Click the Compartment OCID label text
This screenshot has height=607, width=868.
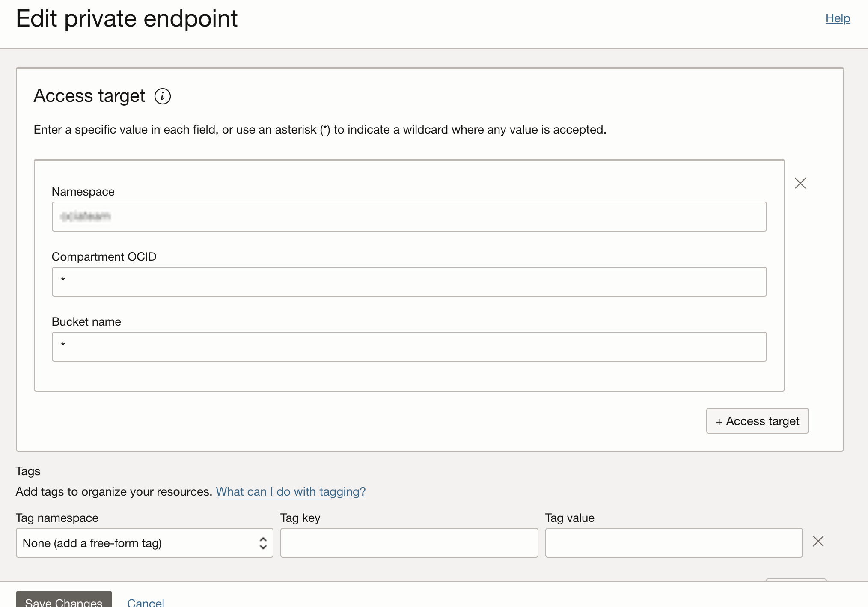point(104,257)
